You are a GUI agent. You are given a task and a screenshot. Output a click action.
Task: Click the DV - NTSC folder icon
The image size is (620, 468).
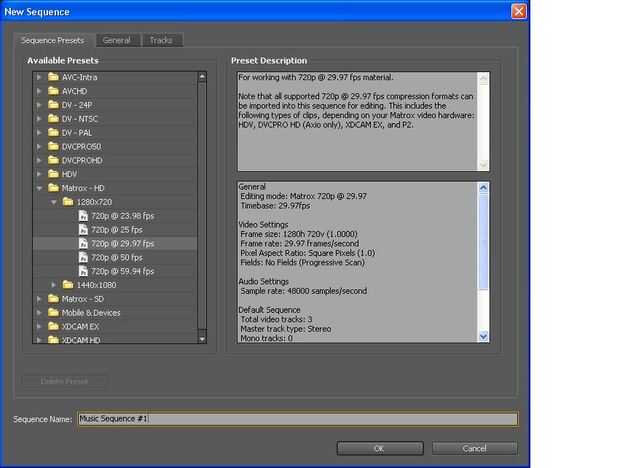[x=53, y=119]
